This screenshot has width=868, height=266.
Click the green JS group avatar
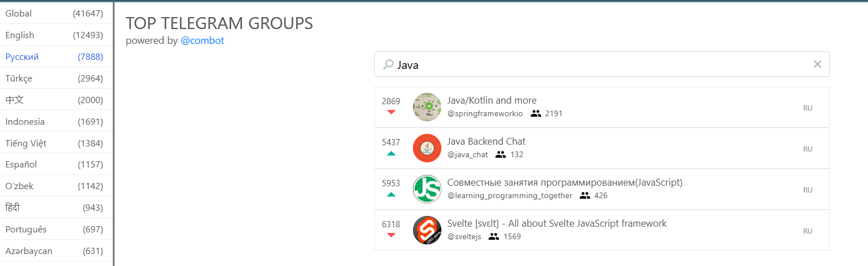(x=427, y=189)
